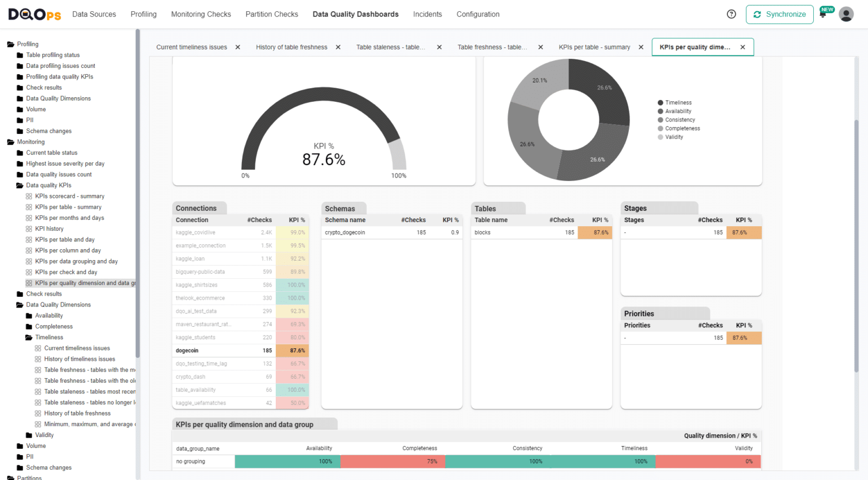Screen dimensions: 868x480
Task: Close the History of table freshness tab
Action: (338, 47)
